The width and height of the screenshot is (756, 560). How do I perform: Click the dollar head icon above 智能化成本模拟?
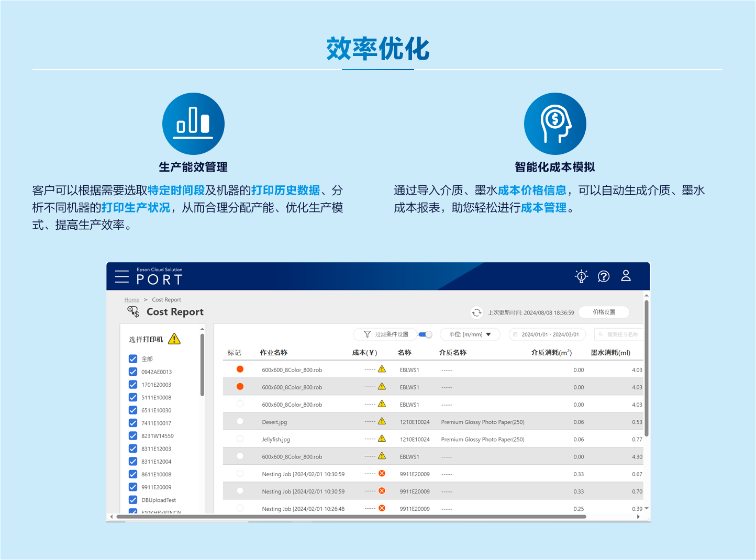click(555, 124)
